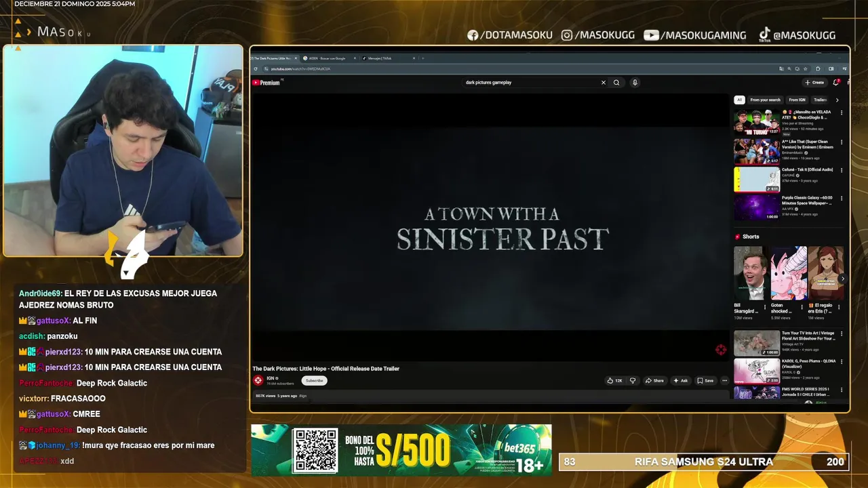Save the video to a playlist
This screenshot has width=868, height=488.
tap(705, 381)
